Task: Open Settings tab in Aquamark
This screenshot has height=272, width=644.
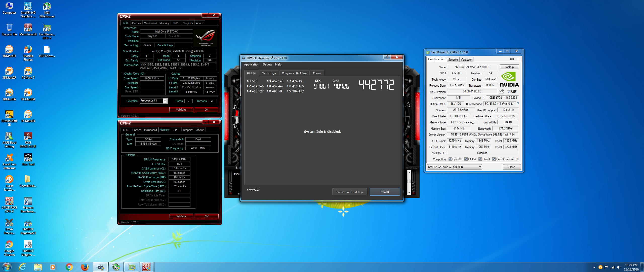Action: (x=269, y=73)
